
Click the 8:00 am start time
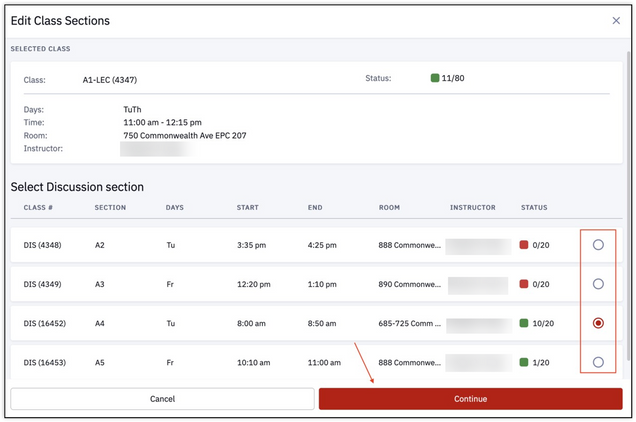coord(251,323)
